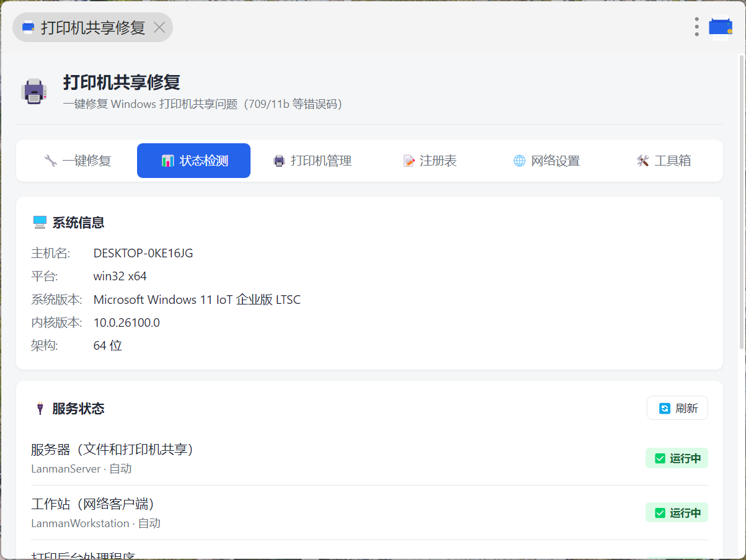Select the 状态检测 tab
This screenshot has height=560, width=746.
pos(193,161)
